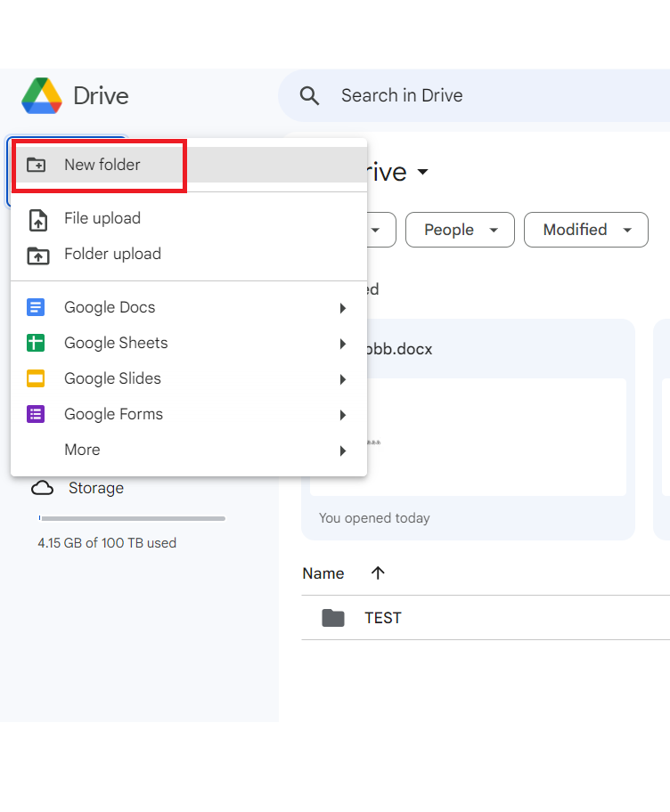Screen dimensions: 670x812
Task: Open Google Sheets menu entry
Action: tap(189, 344)
